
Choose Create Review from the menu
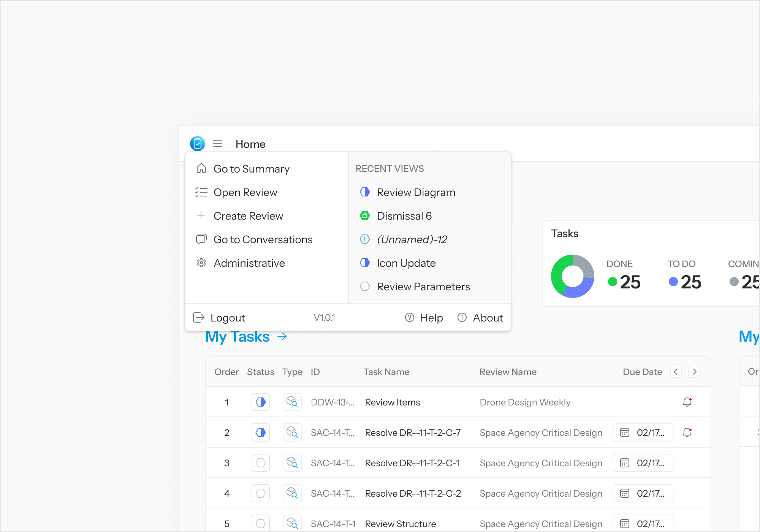pos(248,216)
